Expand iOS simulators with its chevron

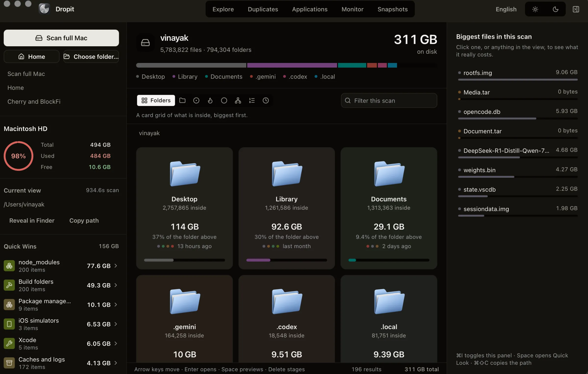click(x=116, y=324)
